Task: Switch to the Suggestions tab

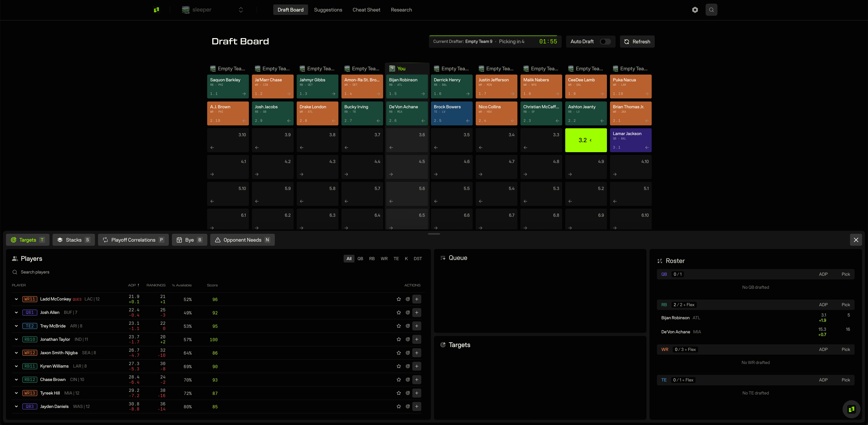Action: (328, 10)
